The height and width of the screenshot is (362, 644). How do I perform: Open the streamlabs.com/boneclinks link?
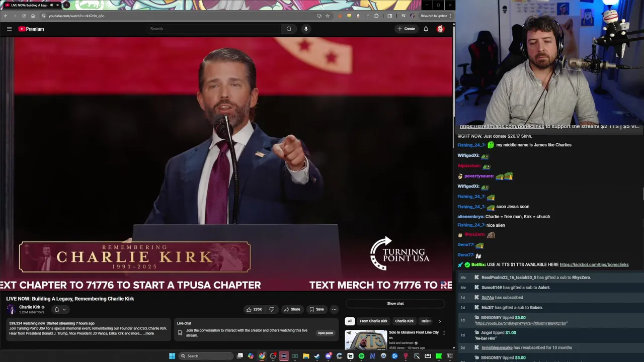tap(502, 126)
